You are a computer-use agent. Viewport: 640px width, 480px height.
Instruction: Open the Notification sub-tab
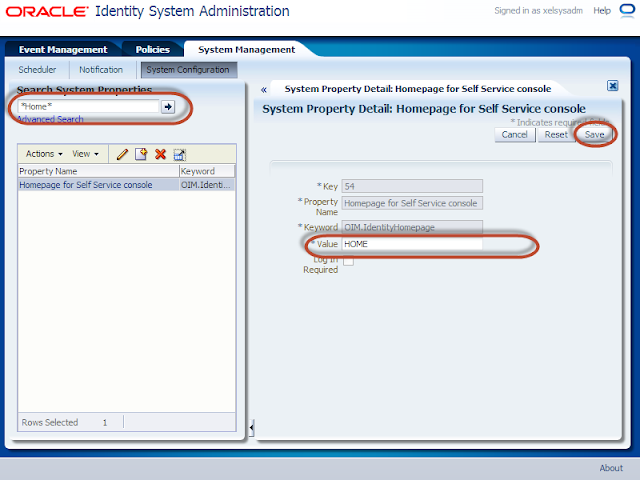tap(101, 70)
